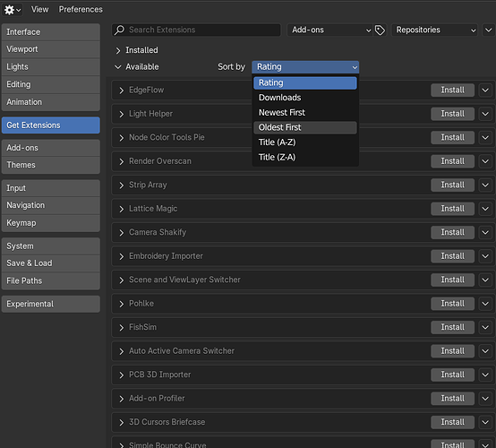Open the Repositories dropdown
This screenshot has width=496, height=448.
434,30
